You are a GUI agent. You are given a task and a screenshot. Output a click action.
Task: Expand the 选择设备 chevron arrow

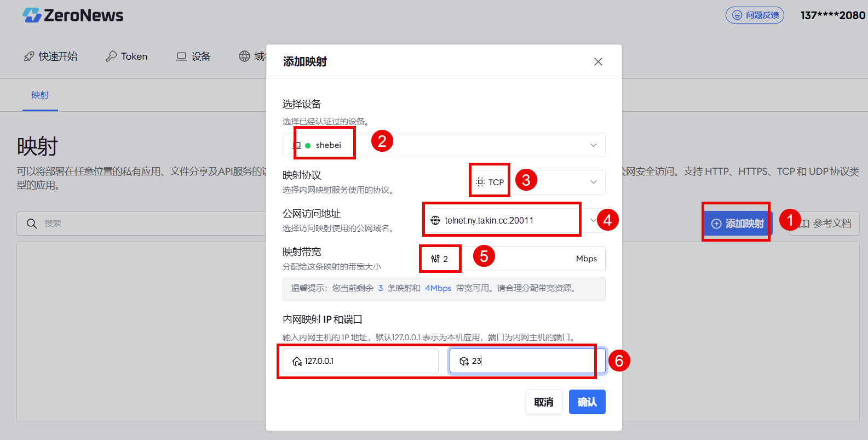tap(593, 145)
